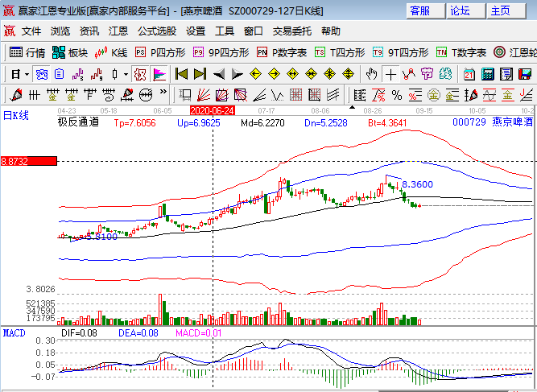Expand the candlestick chart-type dropdown arrow
This screenshot has height=392, width=537.
click(126, 74)
